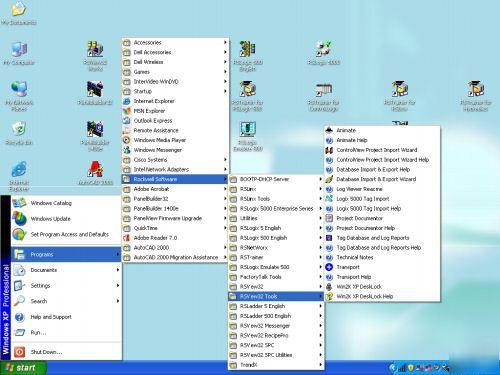The width and height of the screenshot is (500, 375).
Task: Open Animate Help entry
Action: pos(382,140)
